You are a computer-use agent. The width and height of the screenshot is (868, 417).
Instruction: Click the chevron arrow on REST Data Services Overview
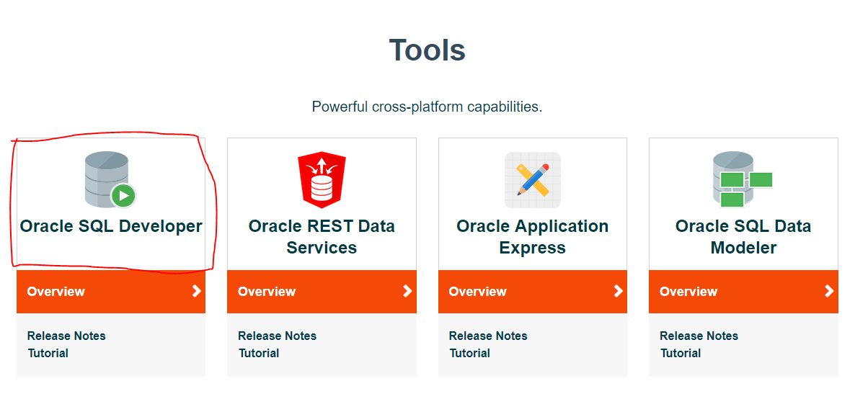pos(407,291)
